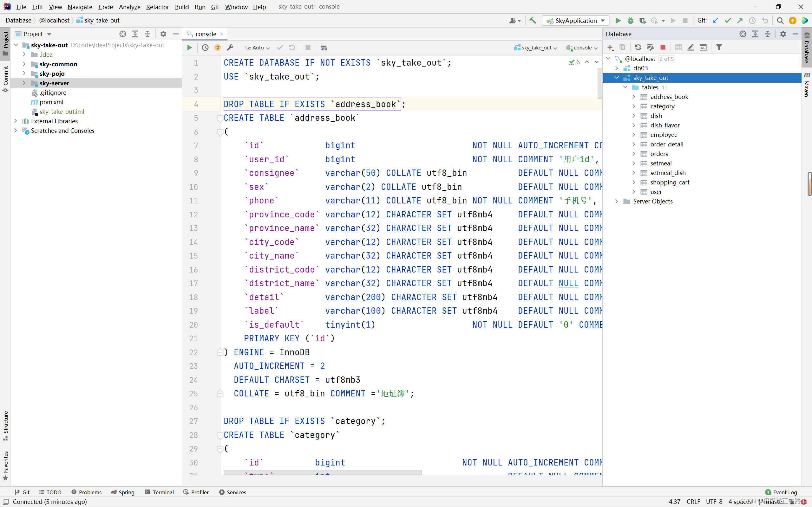Click the Git commit icon in toolbar

(727, 21)
